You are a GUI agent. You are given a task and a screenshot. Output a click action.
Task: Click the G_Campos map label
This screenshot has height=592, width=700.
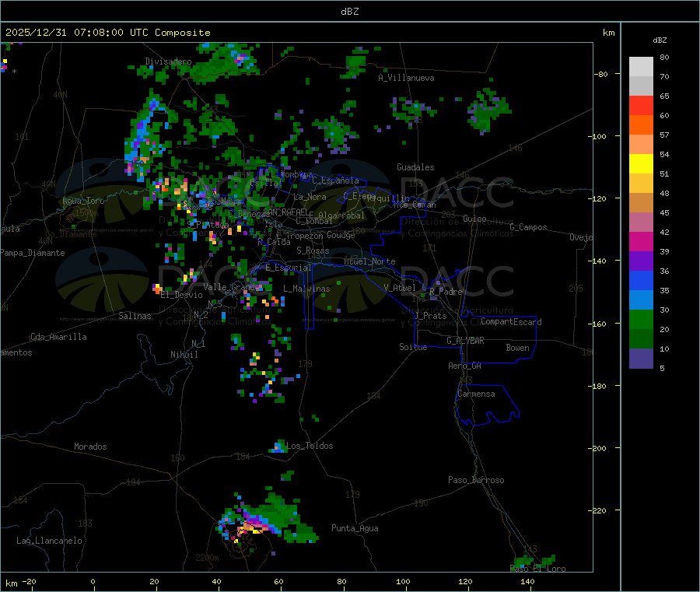click(x=528, y=227)
